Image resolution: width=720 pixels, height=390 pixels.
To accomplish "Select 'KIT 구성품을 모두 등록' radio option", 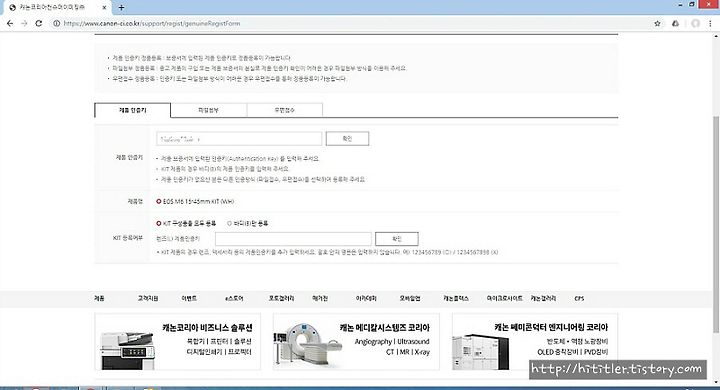I will (x=159, y=223).
